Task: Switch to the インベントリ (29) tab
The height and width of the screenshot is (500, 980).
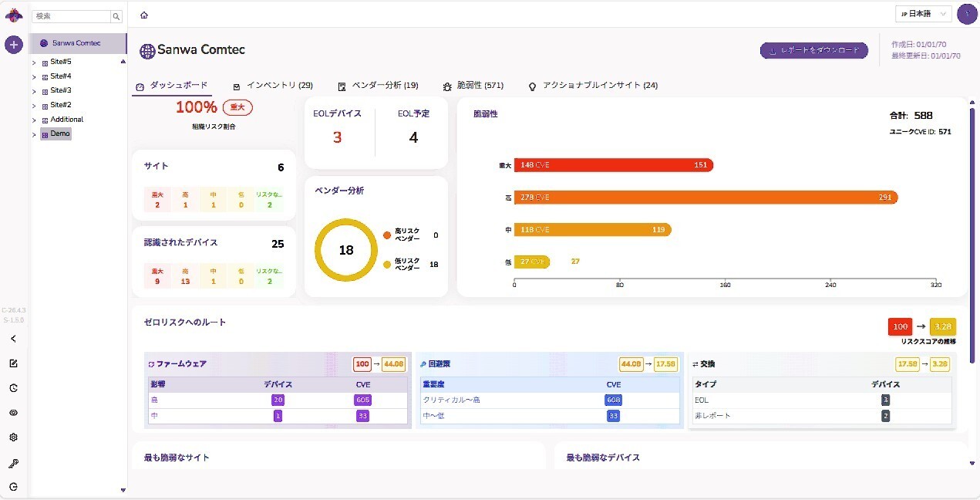Action: 273,86
